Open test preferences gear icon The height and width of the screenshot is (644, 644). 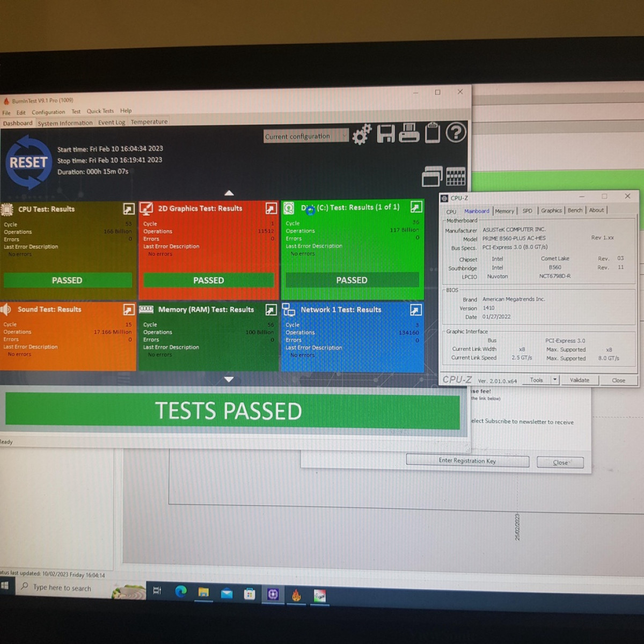tap(362, 134)
